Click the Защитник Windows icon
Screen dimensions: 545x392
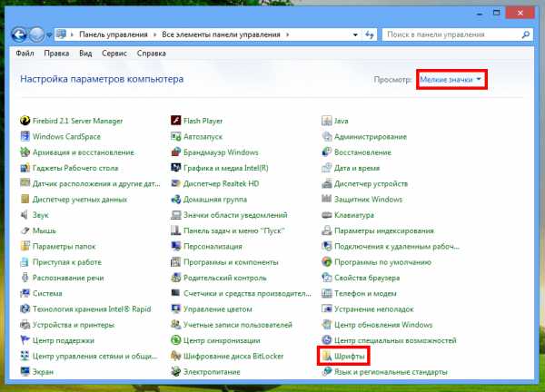tap(327, 199)
